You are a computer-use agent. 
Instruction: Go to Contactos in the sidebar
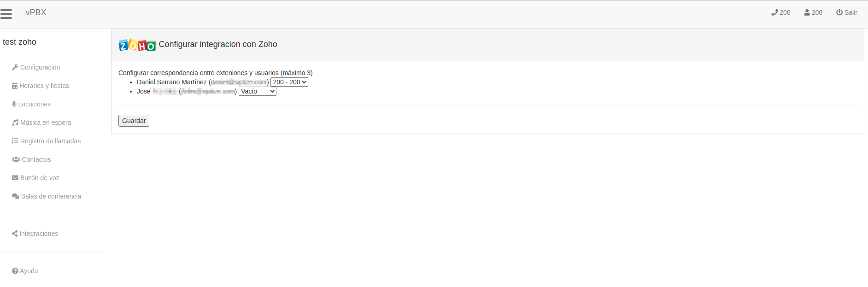[31, 159]
